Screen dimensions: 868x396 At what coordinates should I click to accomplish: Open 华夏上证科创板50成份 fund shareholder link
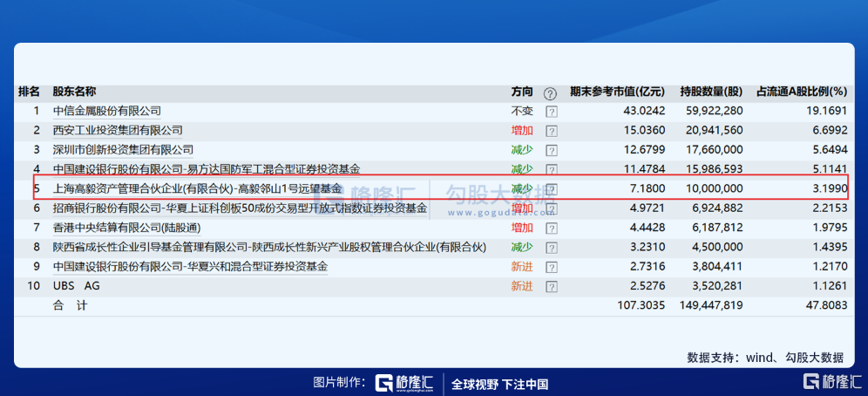(241, 208)
